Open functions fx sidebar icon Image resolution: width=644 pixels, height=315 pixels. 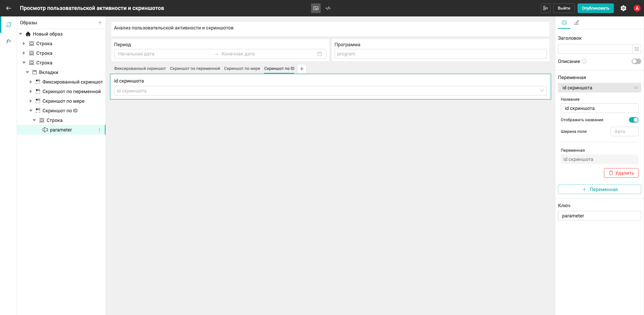point(9,41)
